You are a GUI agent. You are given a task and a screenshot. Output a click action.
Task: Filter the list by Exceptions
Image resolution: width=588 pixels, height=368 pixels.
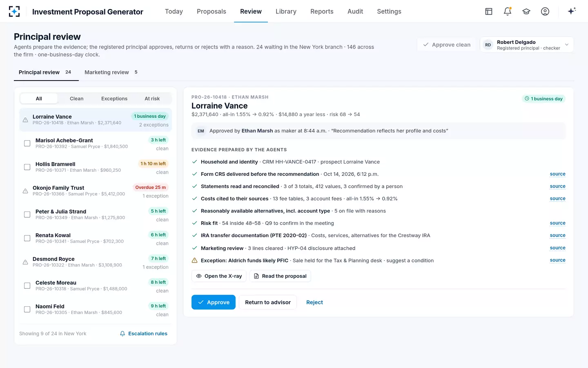coord(114,99)
